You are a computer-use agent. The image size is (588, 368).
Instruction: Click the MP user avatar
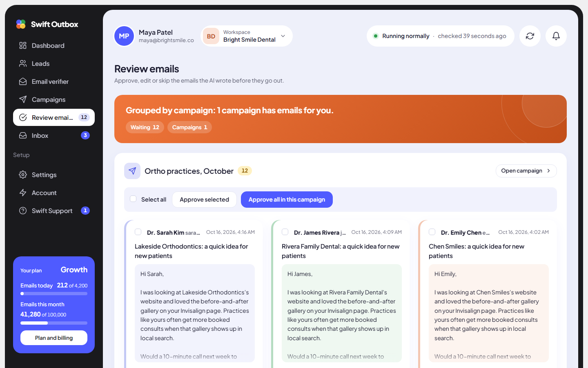pyautogui.click(x=124, y=36)
